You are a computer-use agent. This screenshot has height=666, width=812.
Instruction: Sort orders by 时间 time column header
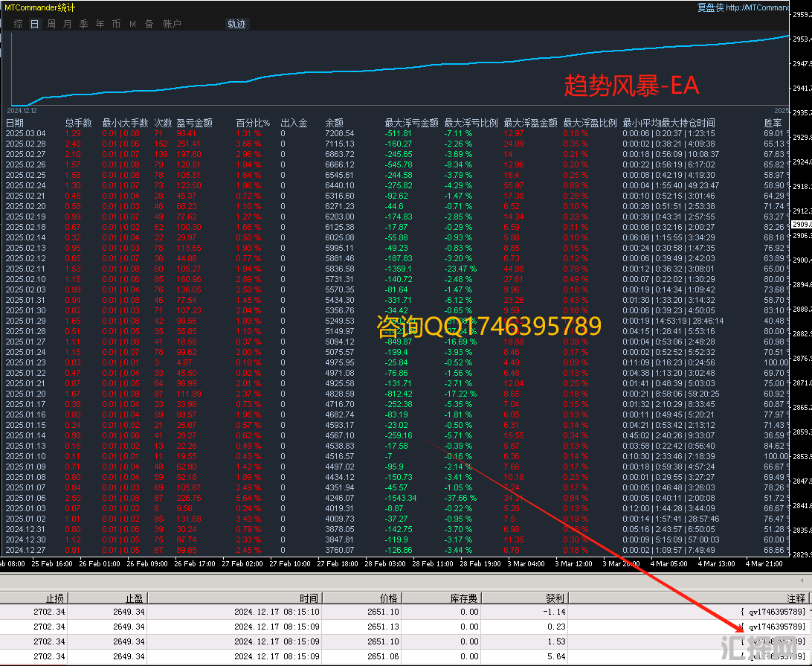[309, 598]
